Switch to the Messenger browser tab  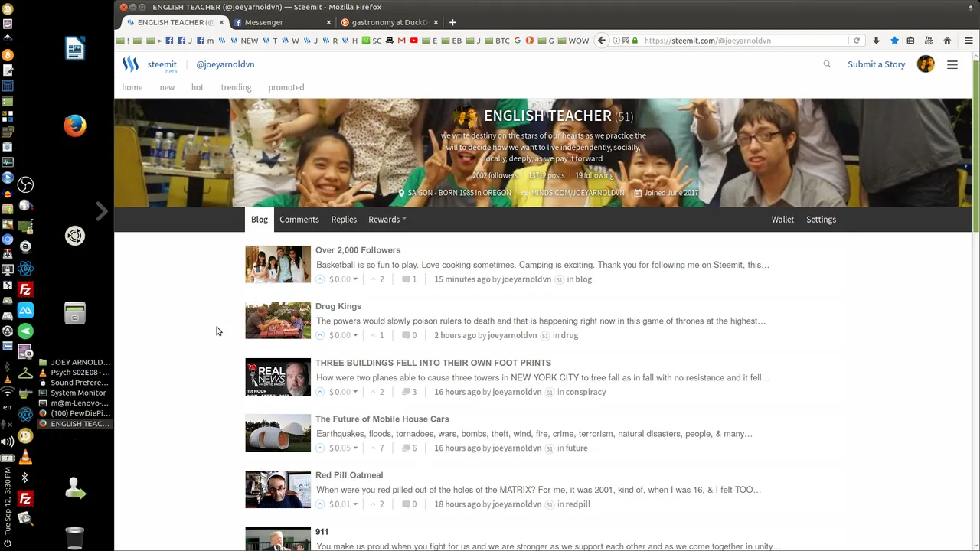283,22
